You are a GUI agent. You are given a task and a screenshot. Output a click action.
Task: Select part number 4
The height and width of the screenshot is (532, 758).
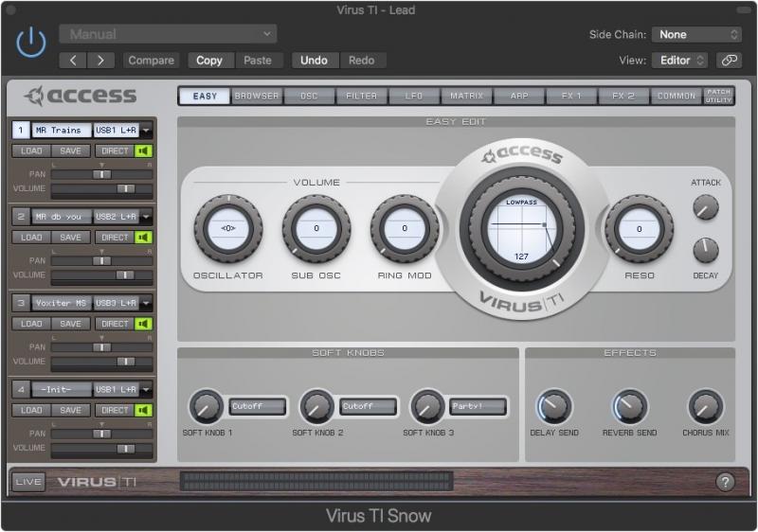coord(20,390)
